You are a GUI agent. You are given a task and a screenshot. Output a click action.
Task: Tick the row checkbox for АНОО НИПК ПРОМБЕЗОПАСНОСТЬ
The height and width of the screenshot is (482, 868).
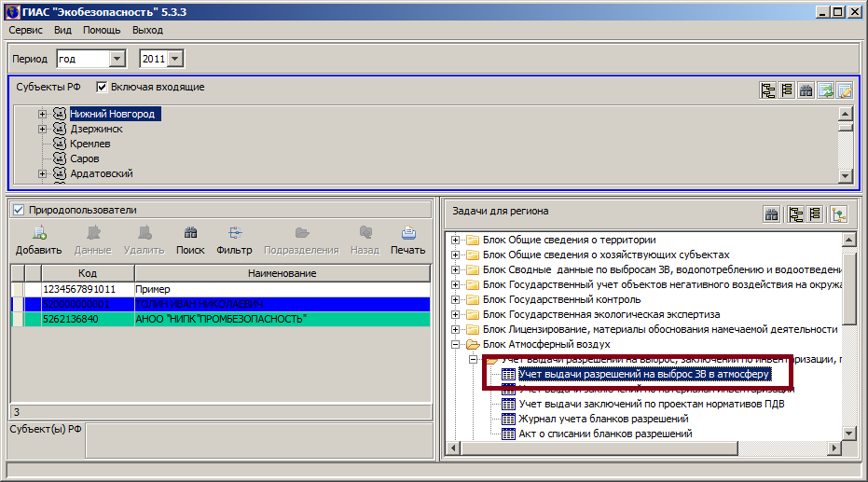tap(18, 319)
